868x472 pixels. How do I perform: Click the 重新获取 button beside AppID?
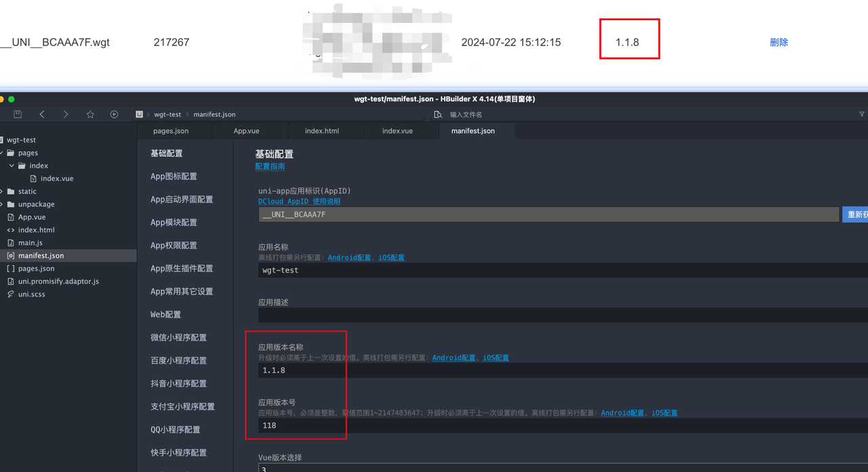(x=854, y=214)
